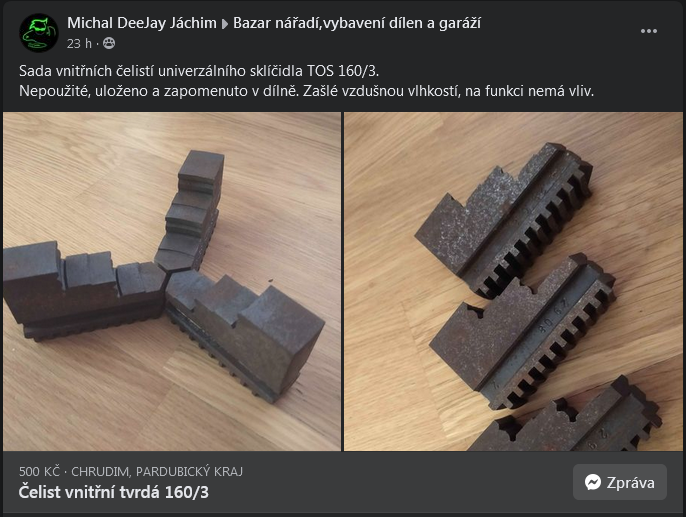This screenshot has width=686, height=517.
Task: Click the 23 h post timestamp
Action: [79, 44]
